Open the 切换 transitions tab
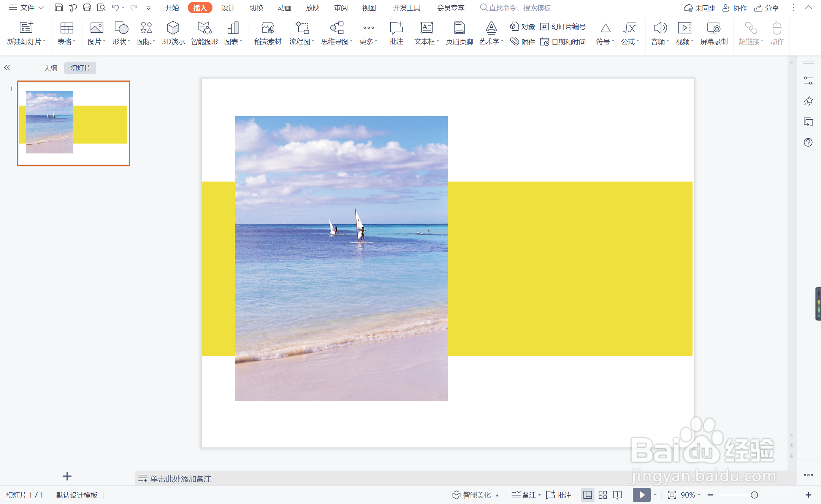The width and height of the screenshot is (821, 504). (x=257, y=8)
